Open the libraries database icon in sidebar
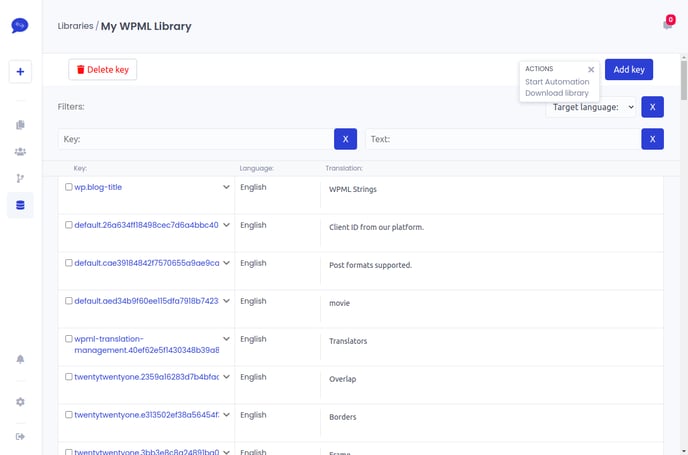This screenshot has height=455, width=688. tap(20, 205)
